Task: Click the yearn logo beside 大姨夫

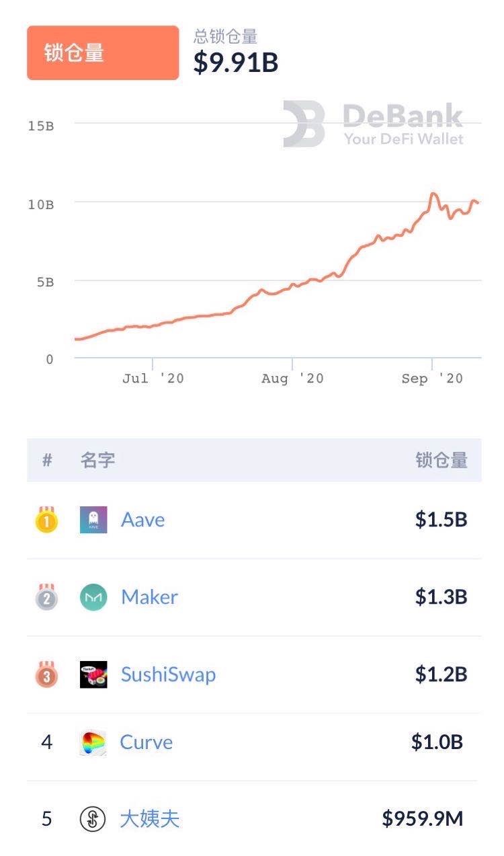Action: click(x=93, y=819)
